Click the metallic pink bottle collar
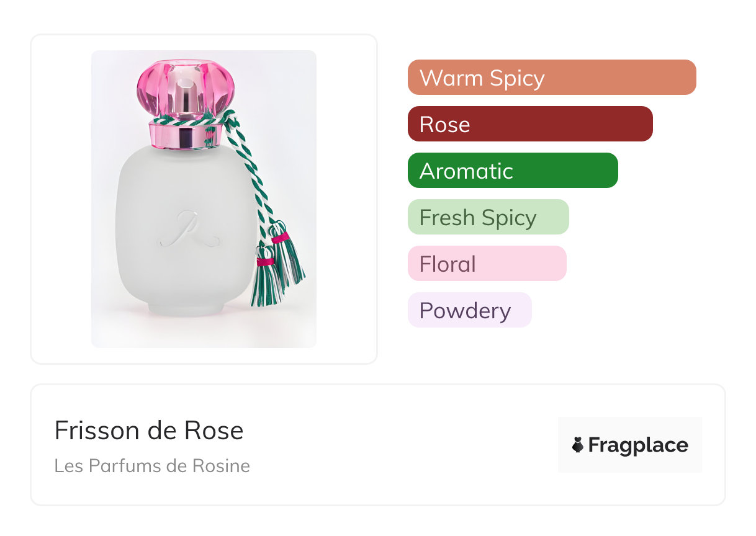Screen dimensions: 756x536 point(185,135)
